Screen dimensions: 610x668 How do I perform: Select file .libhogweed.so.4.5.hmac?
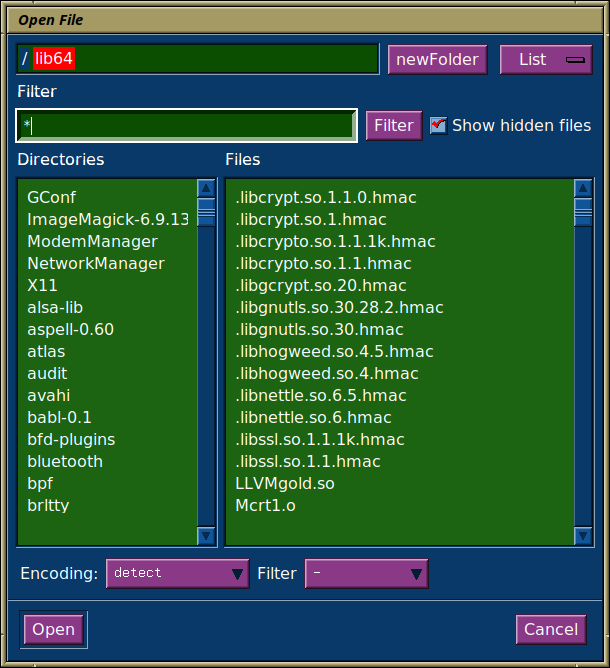(400, 351)
